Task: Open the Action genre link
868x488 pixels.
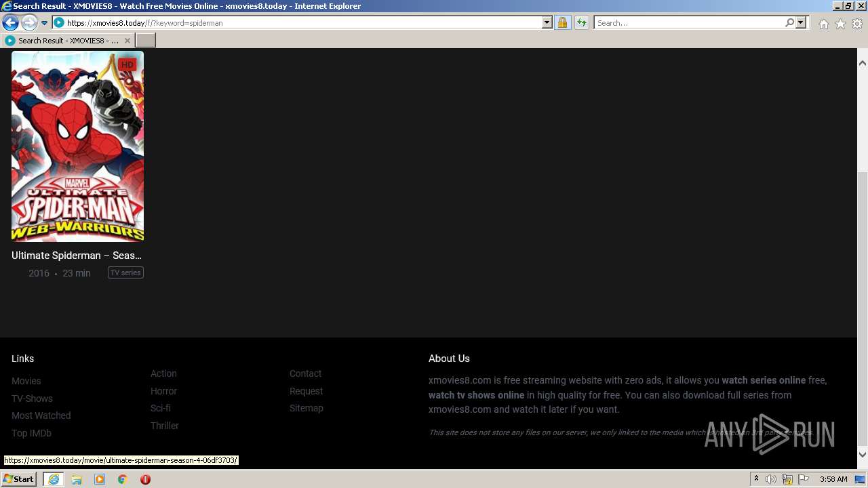Action: (x=163, y=373)
